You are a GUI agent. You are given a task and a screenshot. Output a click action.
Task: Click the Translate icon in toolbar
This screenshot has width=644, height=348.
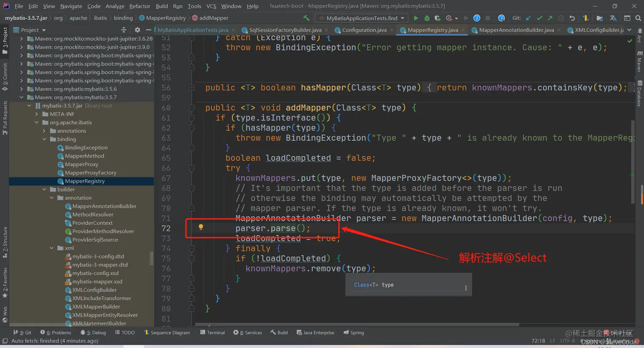pyautogui.click(x=613, y=18)
